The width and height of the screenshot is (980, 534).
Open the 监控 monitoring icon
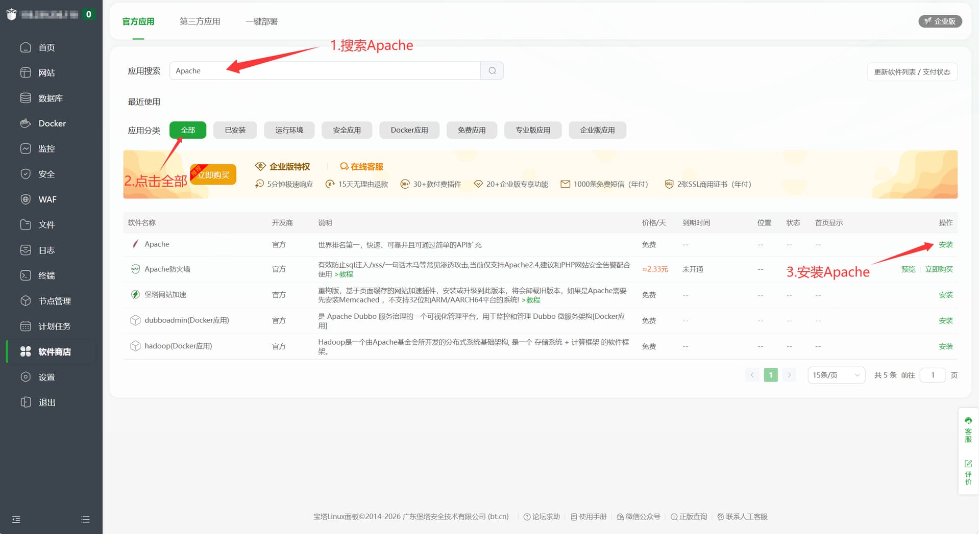pyautogui.click(x=26, y=148)
